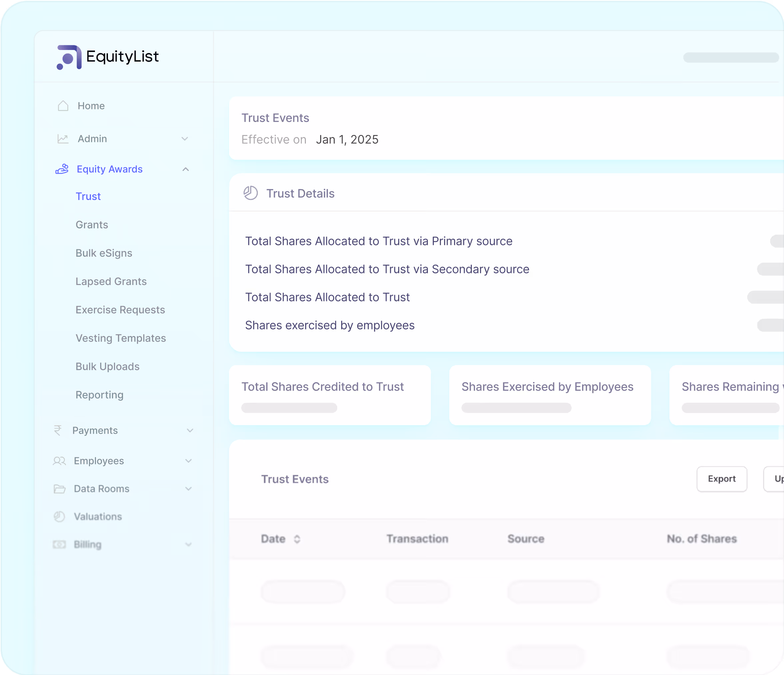Click the Employees people icon
The image size is (784, 675).
coord(59,461)
